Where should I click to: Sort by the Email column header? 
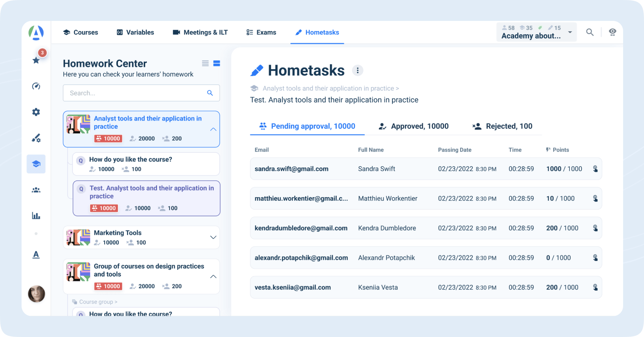[262, 150]
